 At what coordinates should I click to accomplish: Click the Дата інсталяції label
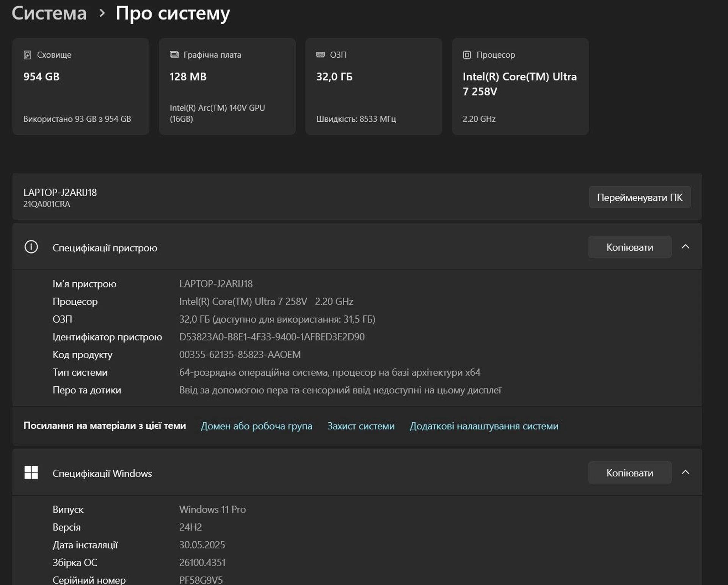[85, 545]
